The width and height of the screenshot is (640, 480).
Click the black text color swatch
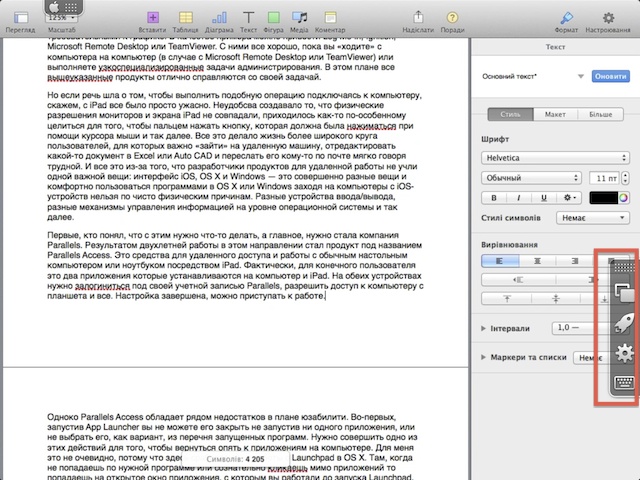603,198
